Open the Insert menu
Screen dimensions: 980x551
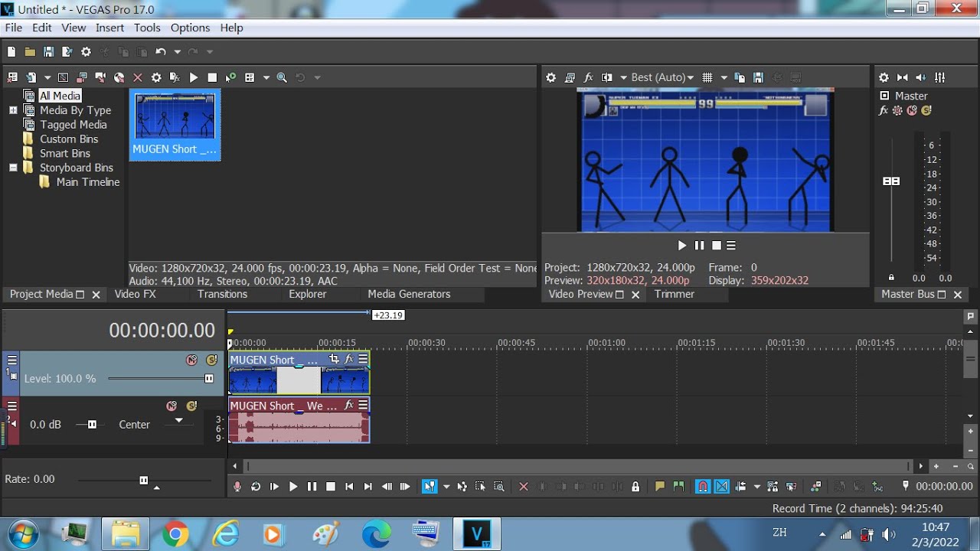point(109,28)
